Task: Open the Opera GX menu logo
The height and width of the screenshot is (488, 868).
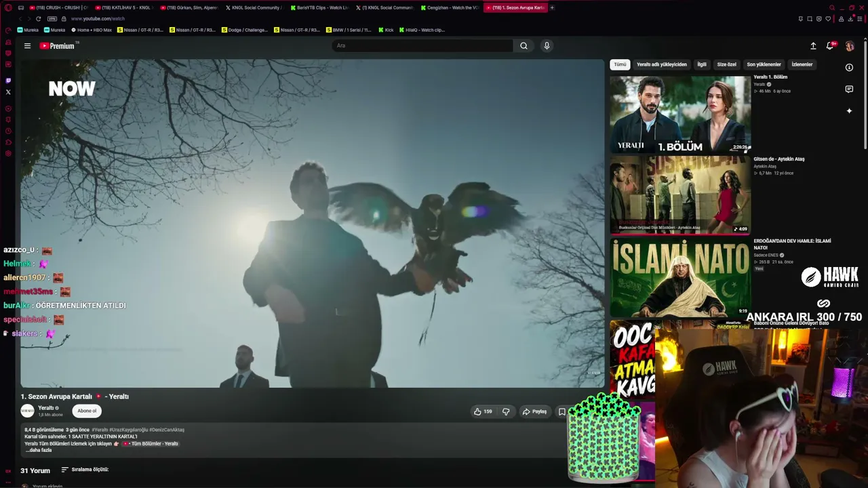Action: pyautogui.click(x=8, y=7)
